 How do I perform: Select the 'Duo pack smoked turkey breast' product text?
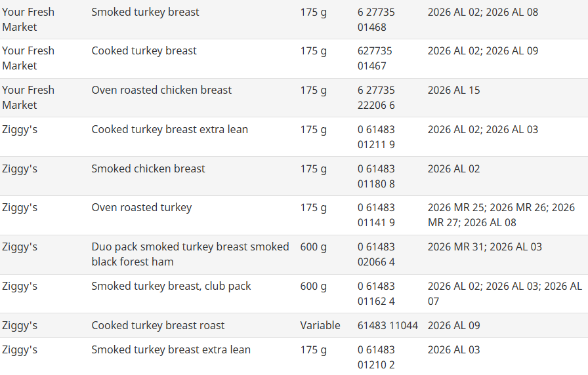pyautogui.click(x=190, y=254)
